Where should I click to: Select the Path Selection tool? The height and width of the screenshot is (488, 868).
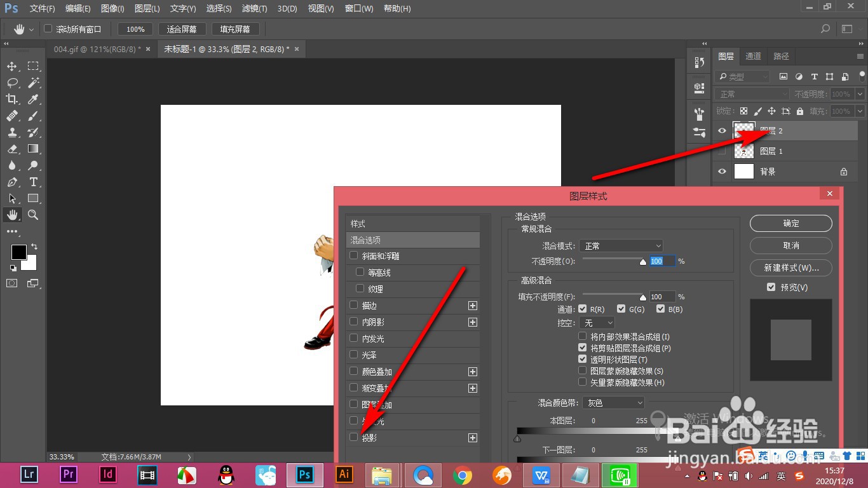coord(12,198)
